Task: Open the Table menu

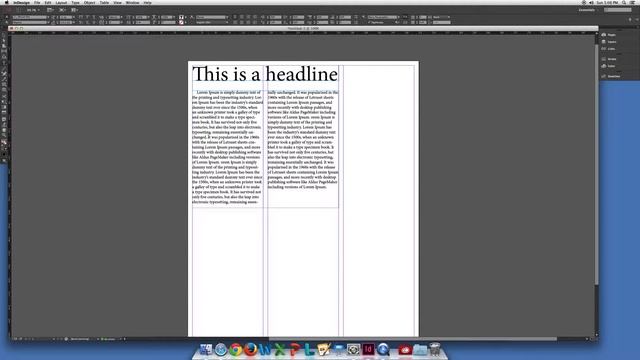Action: [x=104, y=2]
